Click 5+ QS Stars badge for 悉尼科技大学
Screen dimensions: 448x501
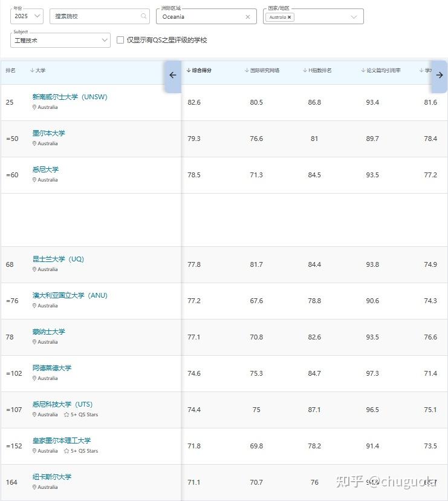[x=81, y=414]
